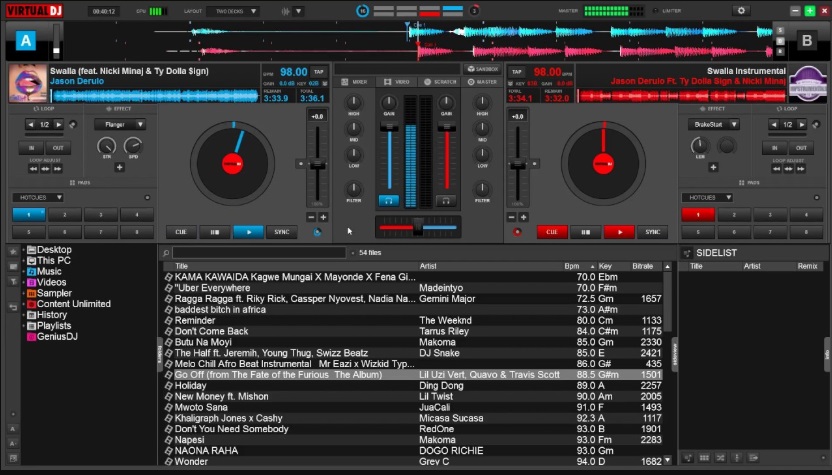
Task: Toggle deck B pitch reset dot
Action: (x=534, y=164)
